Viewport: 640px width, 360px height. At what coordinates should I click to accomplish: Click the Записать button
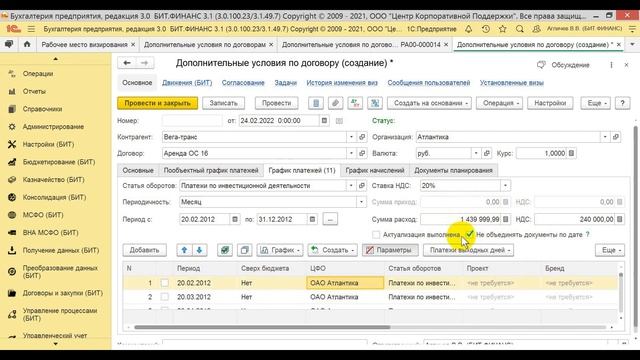[223, 103]
